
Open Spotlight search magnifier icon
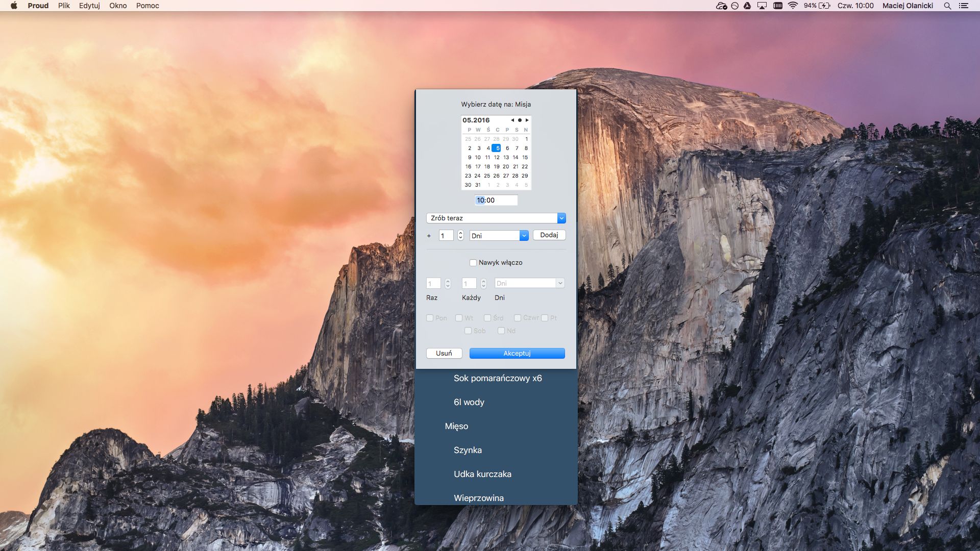click(947, 6)
